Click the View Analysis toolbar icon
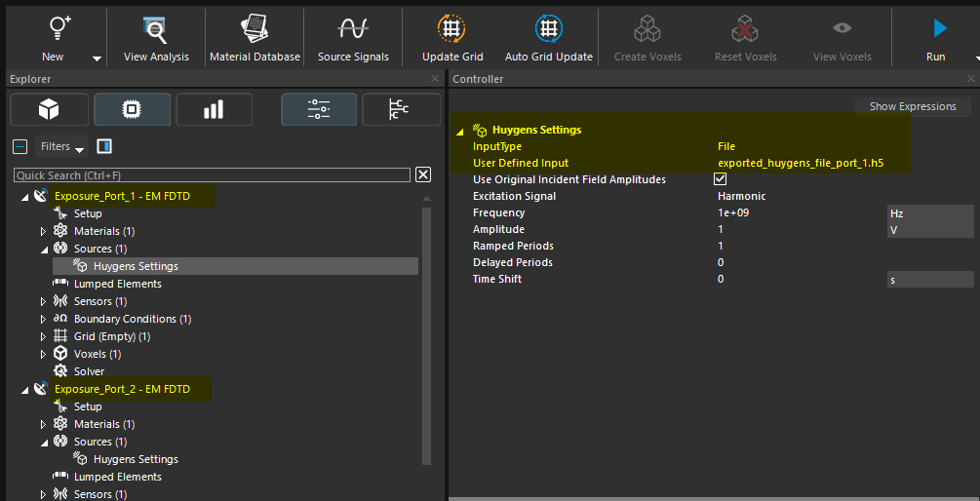The image size is (980, 501). 156,28
